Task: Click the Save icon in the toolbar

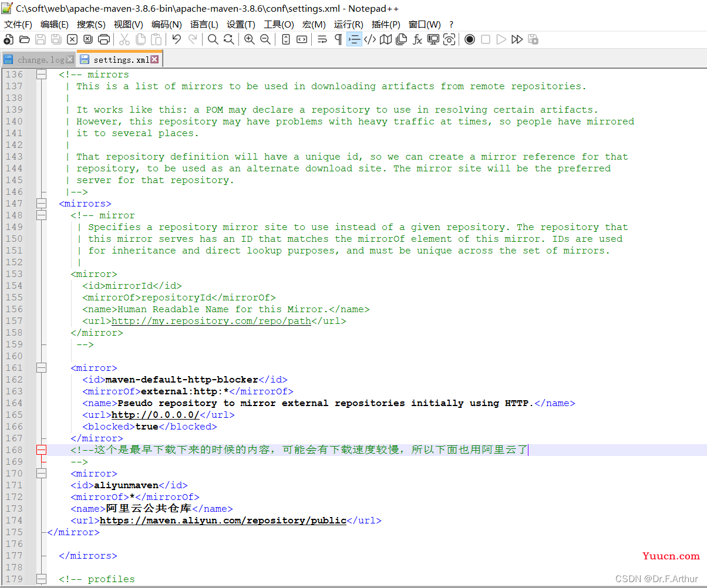Action: [40, 39]
